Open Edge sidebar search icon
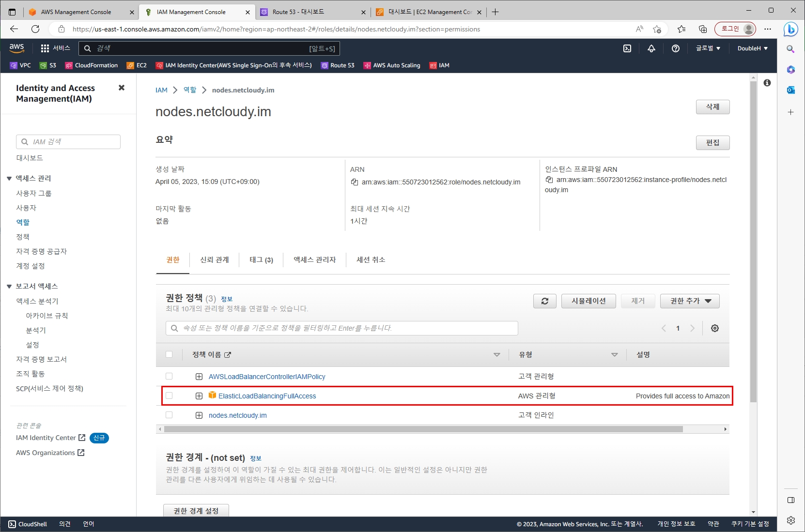This screenshot has height=532, width=805. 791,49
